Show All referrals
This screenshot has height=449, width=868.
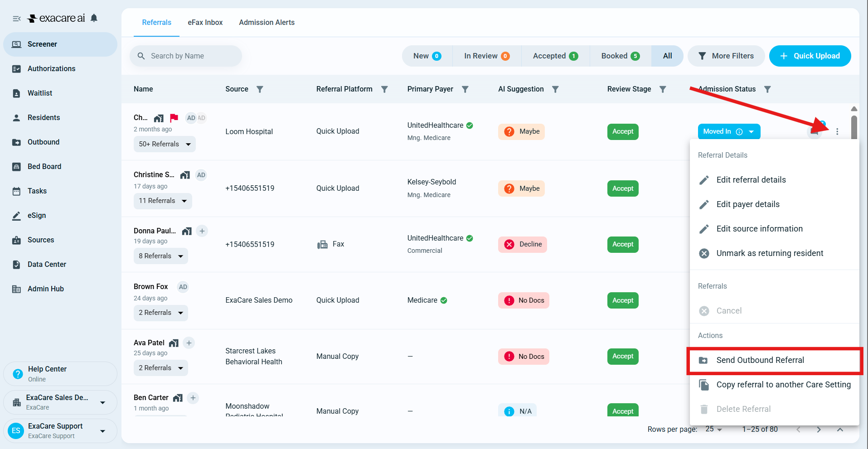tap(667, 56)
